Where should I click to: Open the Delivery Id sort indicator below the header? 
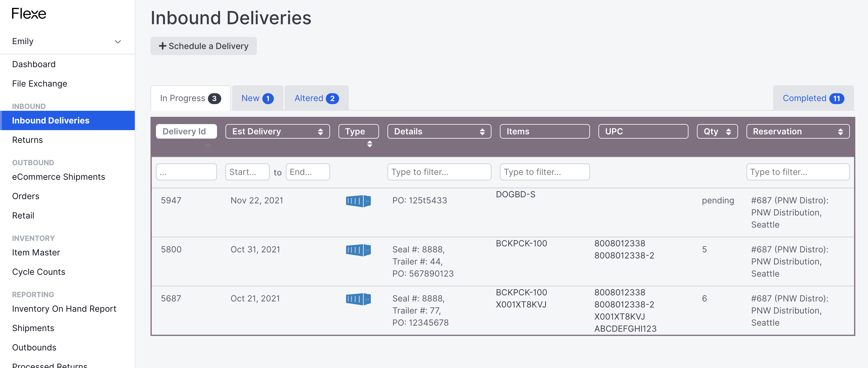208,145
